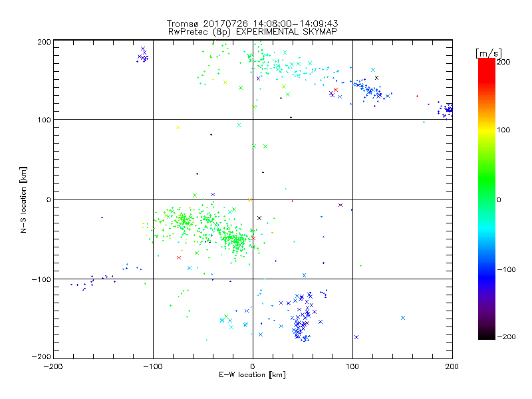Screen dimensions: 532x399
Task: Click the colorbar tick label "100"
Action: 503,130
